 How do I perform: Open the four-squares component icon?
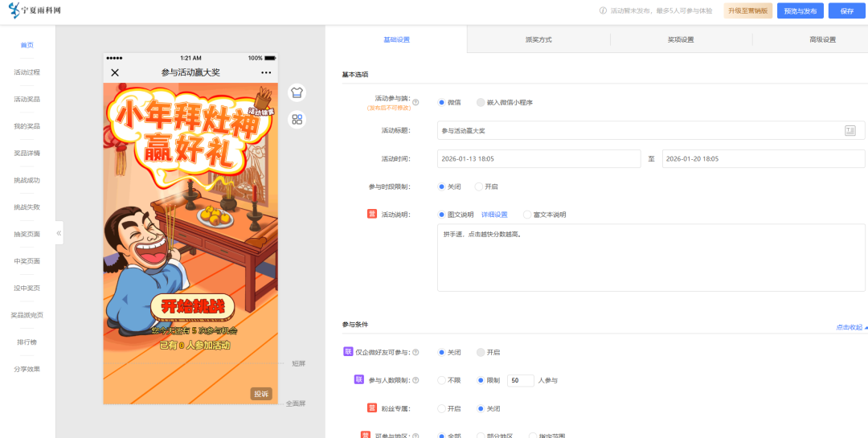[297, 120]
